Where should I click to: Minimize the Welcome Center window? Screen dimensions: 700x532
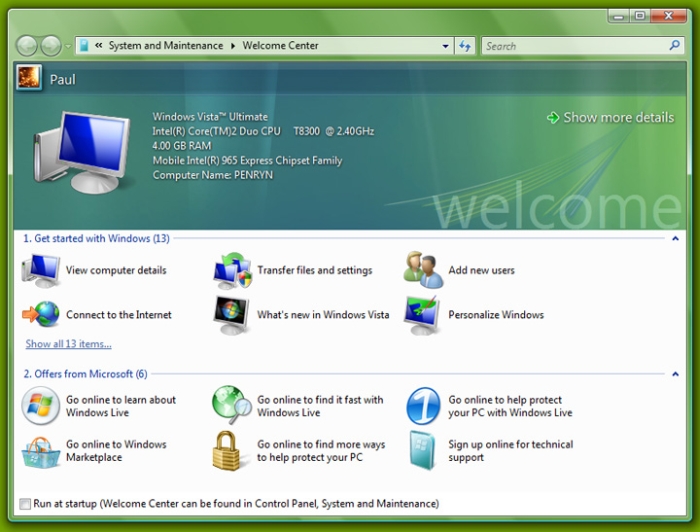pos(618,17)
